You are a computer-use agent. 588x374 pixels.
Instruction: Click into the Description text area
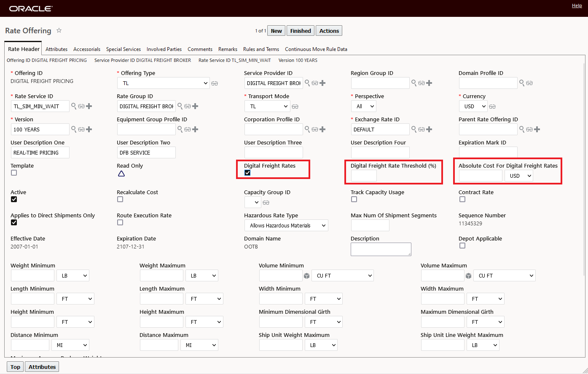[381, 249]
